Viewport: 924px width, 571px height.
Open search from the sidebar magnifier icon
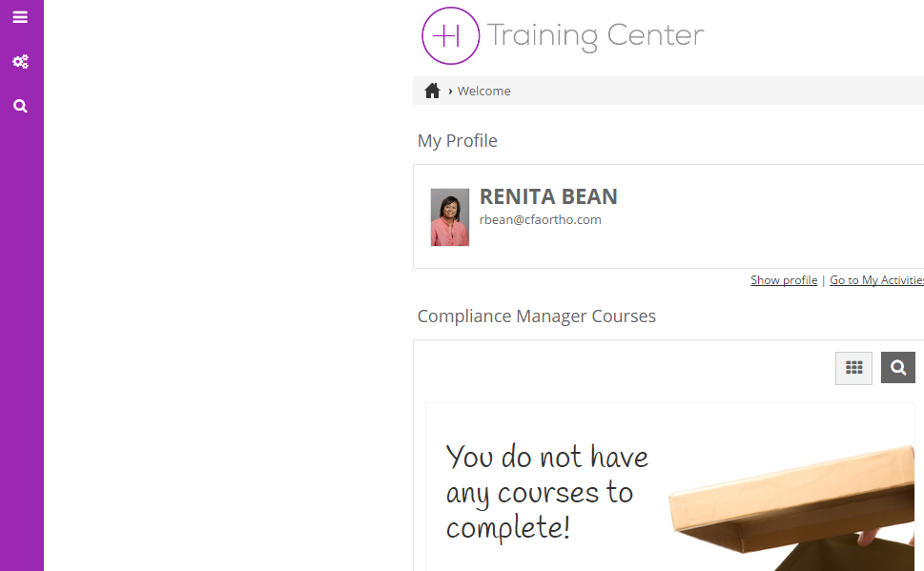tap(20, 106)
